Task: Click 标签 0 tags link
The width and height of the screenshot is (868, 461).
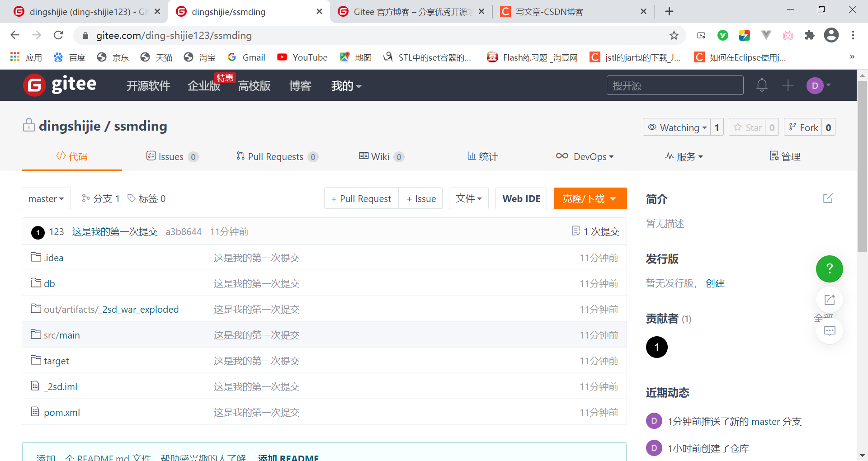Action: pos(146,198)
